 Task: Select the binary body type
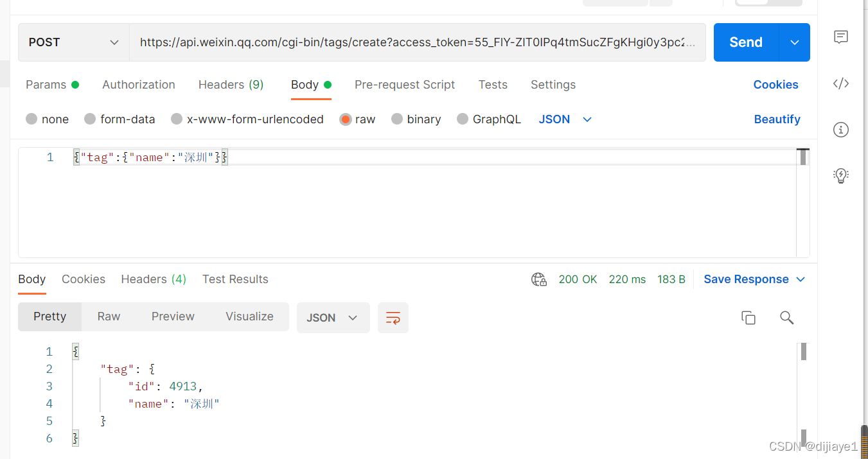(x=416, y=119)
